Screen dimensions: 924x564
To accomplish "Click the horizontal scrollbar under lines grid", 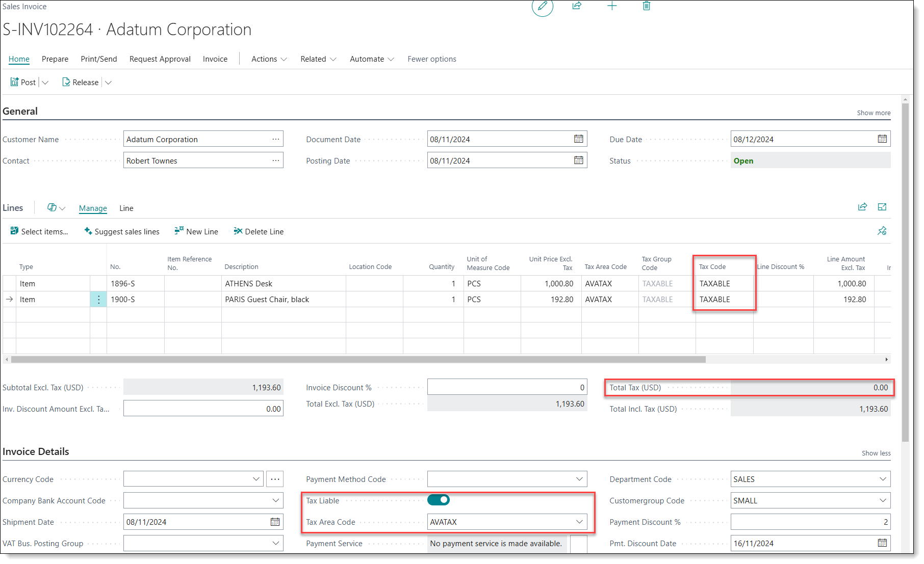I will pos(358,360).
